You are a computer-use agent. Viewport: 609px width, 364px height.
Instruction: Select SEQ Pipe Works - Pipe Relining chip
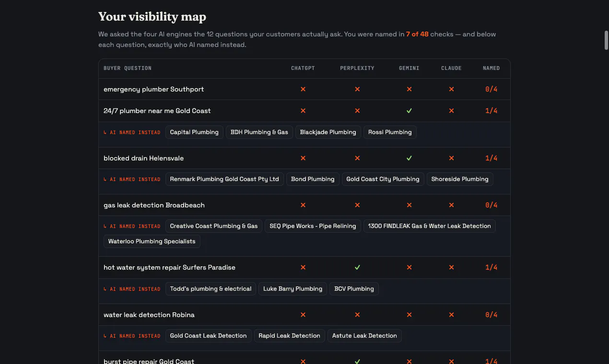tap(313, 226)
